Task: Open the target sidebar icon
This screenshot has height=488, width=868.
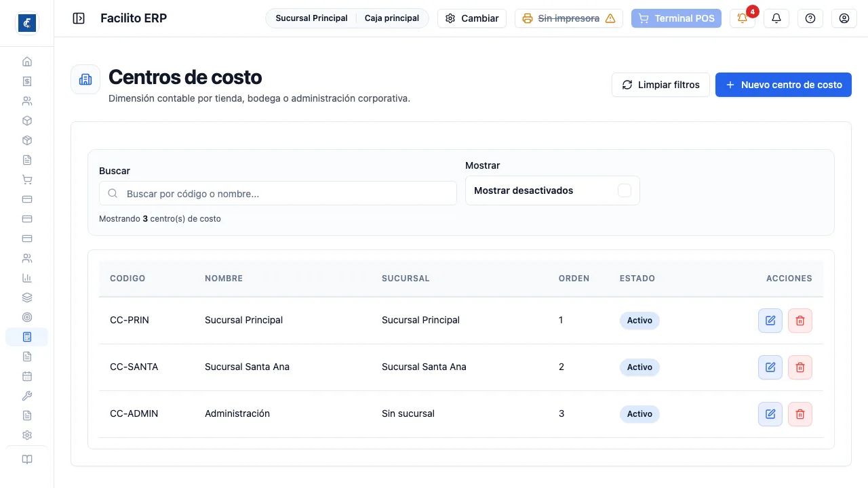Action: pos(27,317)
